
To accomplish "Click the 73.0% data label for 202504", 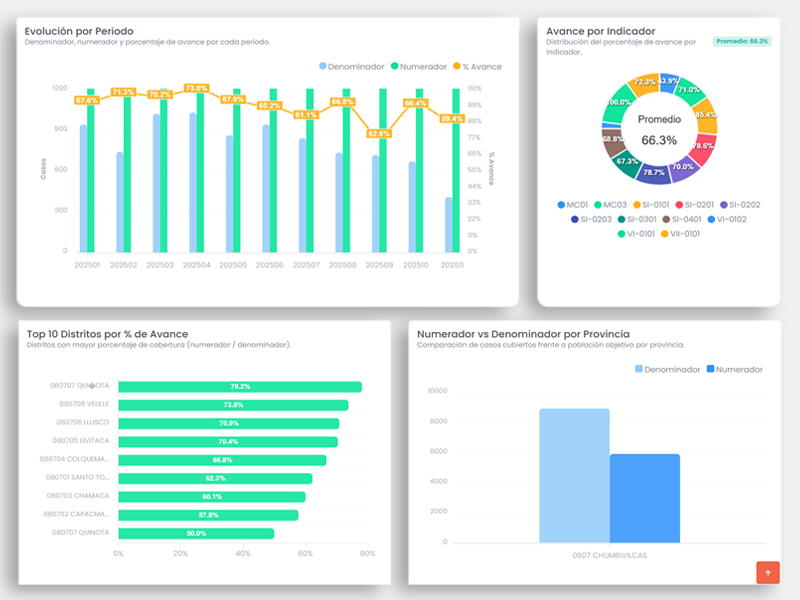I will click(196, 89).
